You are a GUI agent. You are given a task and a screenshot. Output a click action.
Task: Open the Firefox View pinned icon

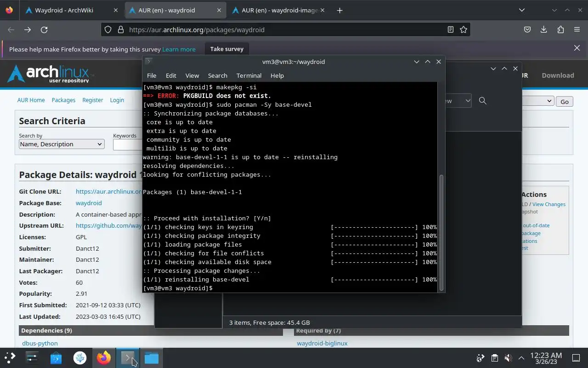(x=9, y=10)
